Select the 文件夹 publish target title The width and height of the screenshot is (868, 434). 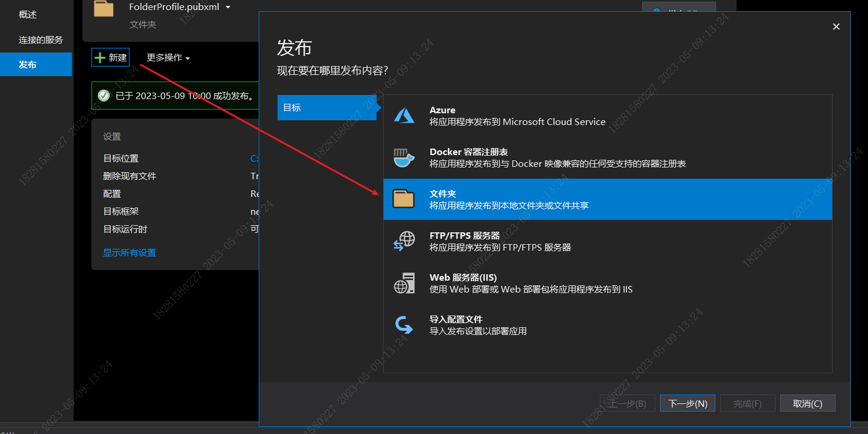click(443, 193)
